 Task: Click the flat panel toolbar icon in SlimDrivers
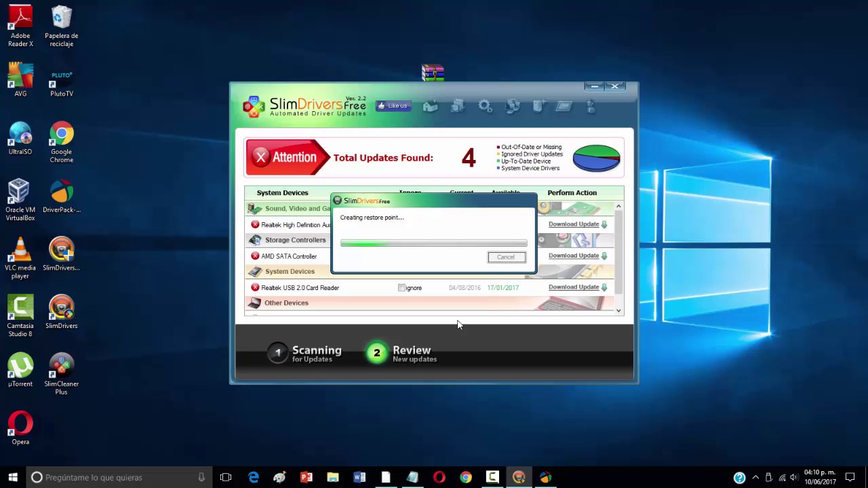pos(564,106)
